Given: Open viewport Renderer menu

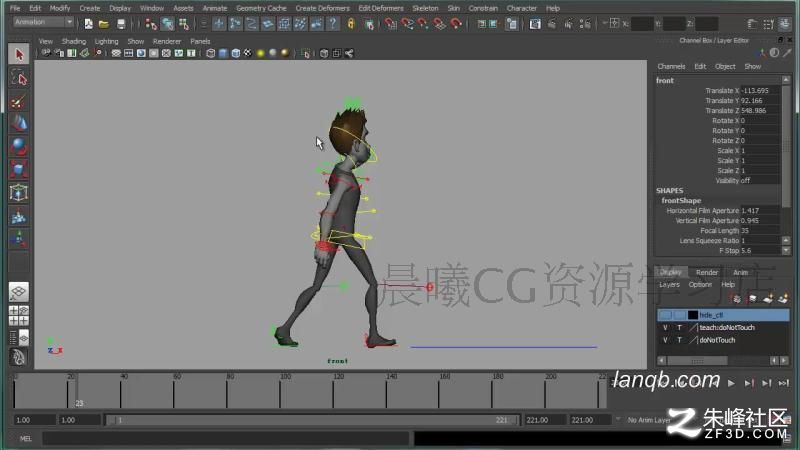Looking at the screenshot, I should (x=167, y=41).
